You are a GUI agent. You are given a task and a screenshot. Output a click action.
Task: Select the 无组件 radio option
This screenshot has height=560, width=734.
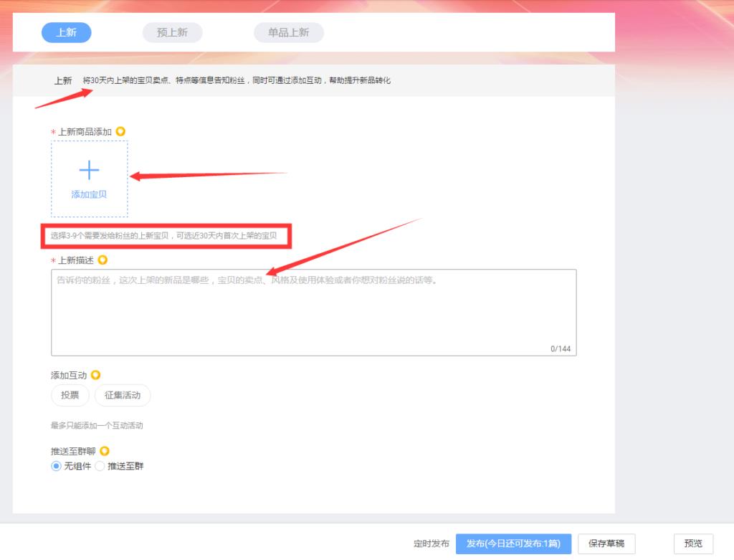tap(56, 466)
